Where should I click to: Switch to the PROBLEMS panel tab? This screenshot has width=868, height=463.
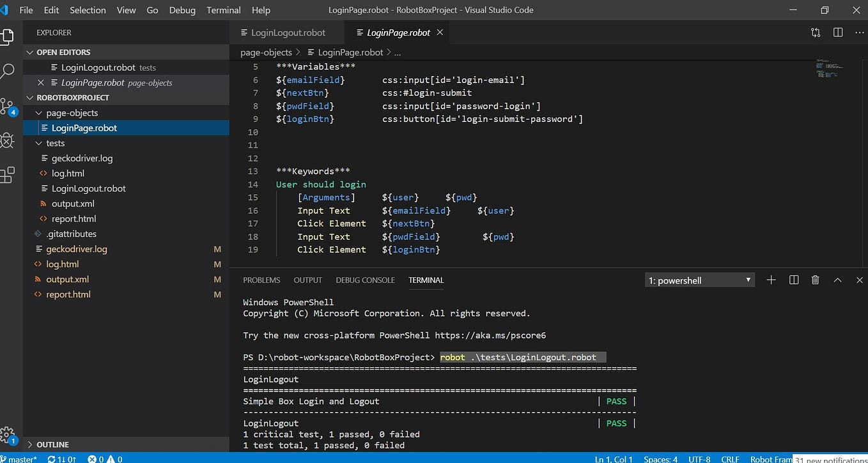261,280
